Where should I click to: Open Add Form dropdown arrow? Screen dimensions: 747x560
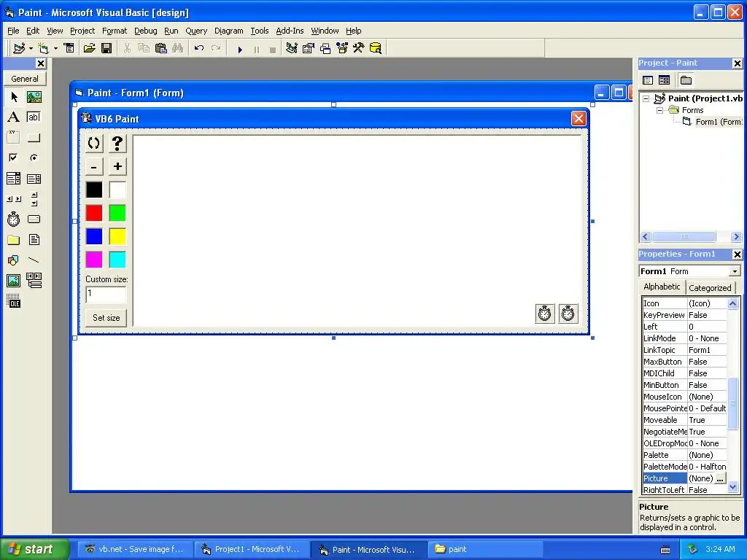click(55, 48)
